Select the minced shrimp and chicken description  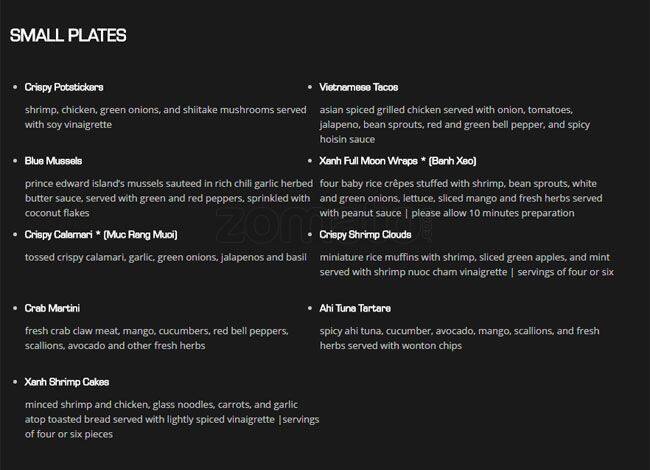point(170,419)
